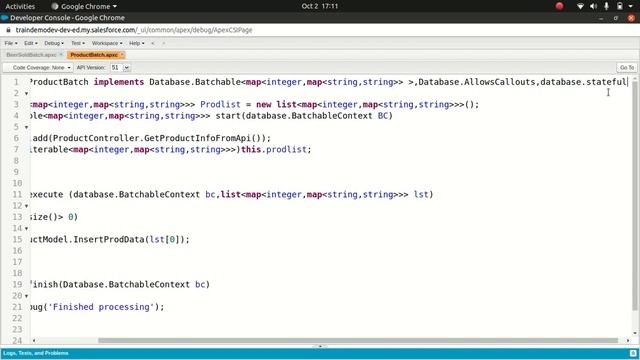Click the red recording indicator icon
Screen dimensions: 640x360
click(560, 6)
